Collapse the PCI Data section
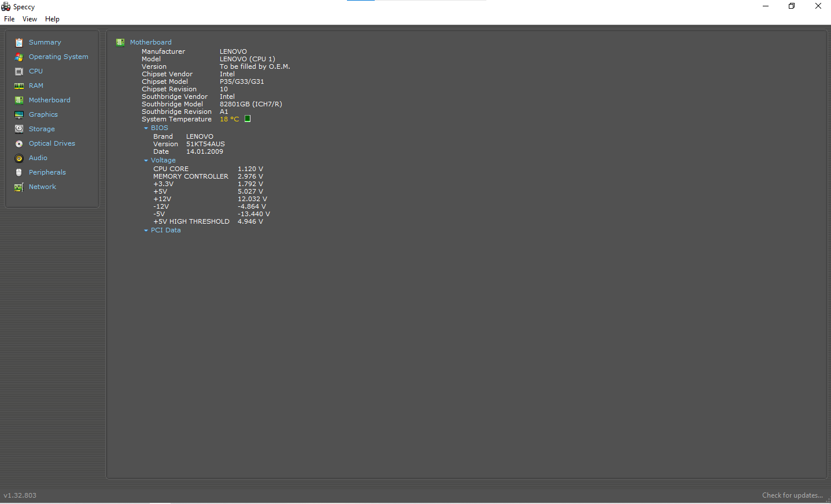 coord(146,231)
